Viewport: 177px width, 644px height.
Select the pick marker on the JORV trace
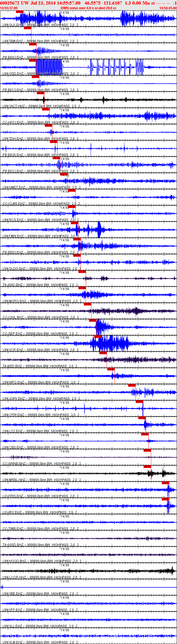pyautogui.click(x=132, y=385)
